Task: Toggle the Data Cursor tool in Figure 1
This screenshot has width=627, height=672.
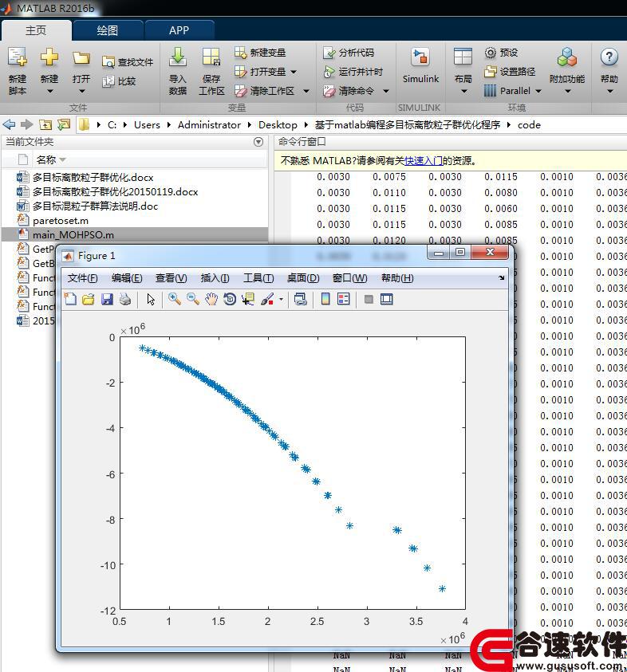Action: click(248, 299)
